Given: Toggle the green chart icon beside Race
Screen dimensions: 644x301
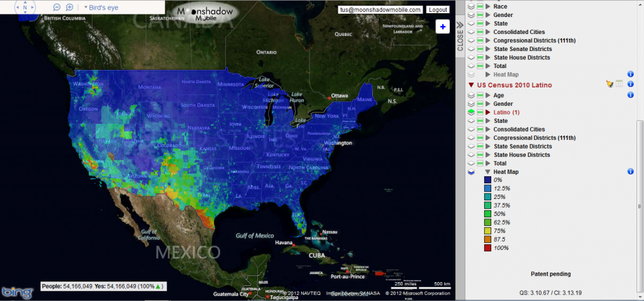Looking at the screenshot, I should click(480, 6).
